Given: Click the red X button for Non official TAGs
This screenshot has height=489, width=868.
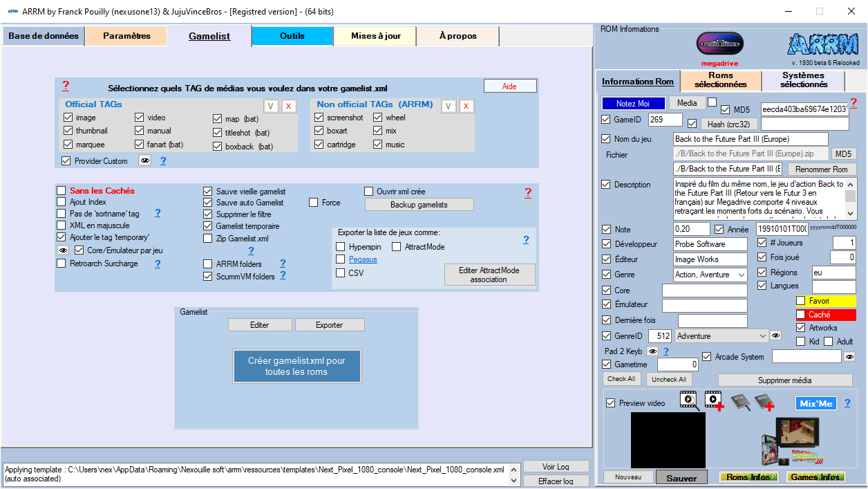Looking at the screenshot, I should (x=466, y=106).
